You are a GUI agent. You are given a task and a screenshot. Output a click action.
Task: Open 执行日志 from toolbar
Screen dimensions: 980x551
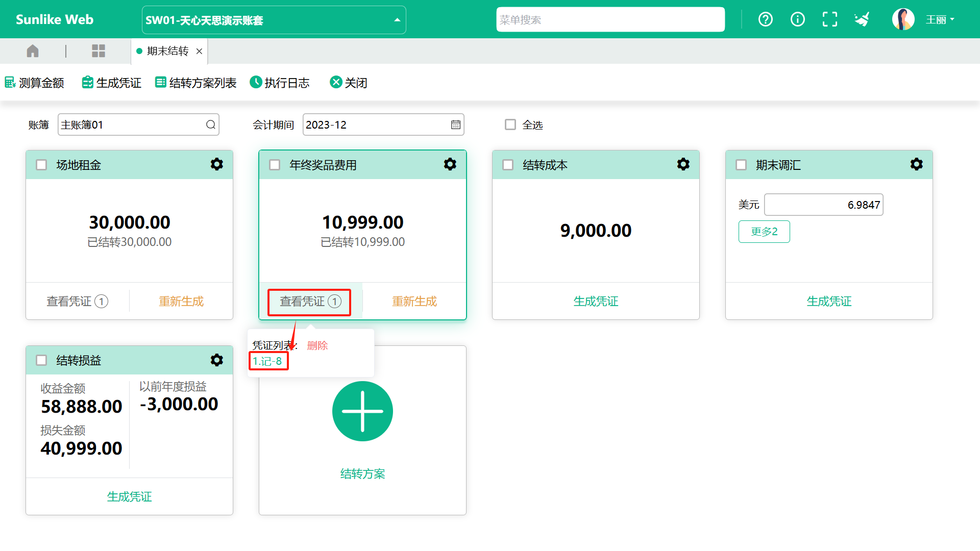(280, 83)
